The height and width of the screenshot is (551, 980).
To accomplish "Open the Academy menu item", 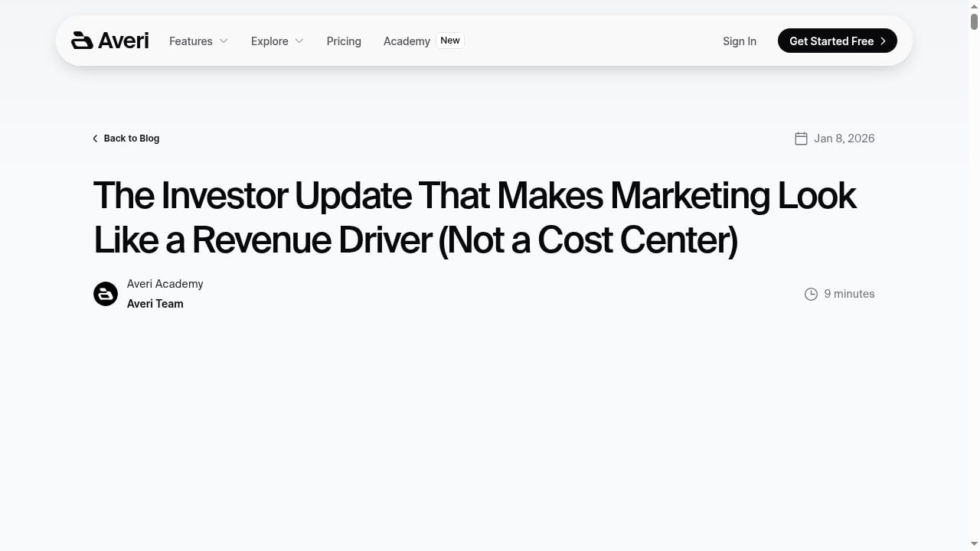I will tap(407, 41).
